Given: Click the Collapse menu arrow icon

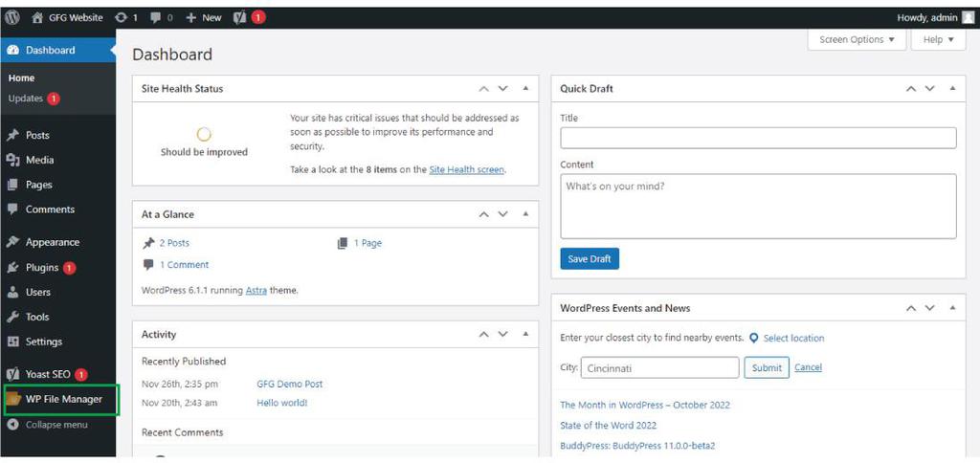Looking at the screenshot, I should point(12,425).
